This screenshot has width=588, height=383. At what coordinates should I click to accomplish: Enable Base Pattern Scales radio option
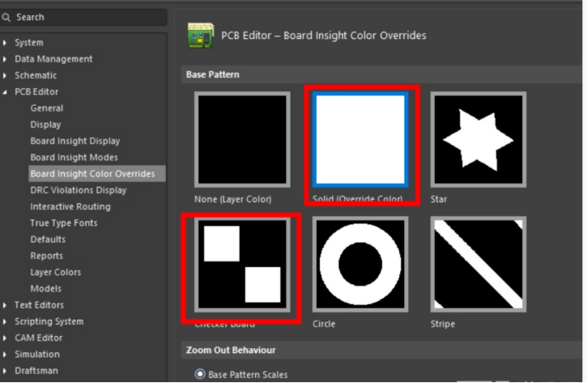[199, 375]
